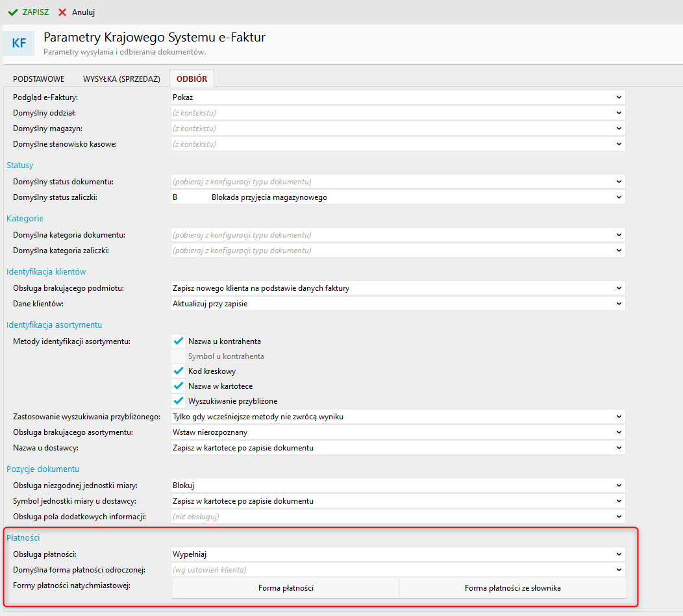This screenshot has height=616, width=683.
Task: Click the green ZAPISZ checkmark icon
Action: pos(13,12)
